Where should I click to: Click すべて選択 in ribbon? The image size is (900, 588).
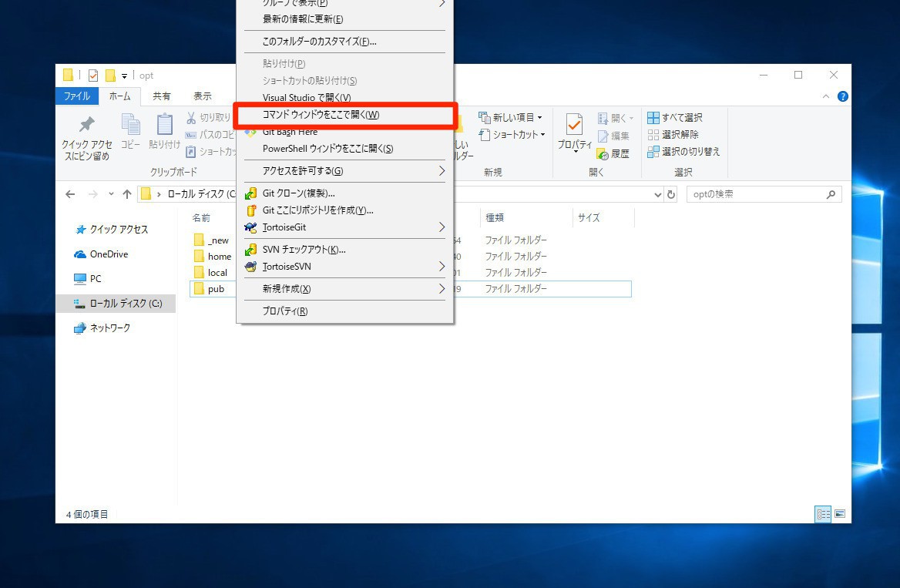coord(675,118)
